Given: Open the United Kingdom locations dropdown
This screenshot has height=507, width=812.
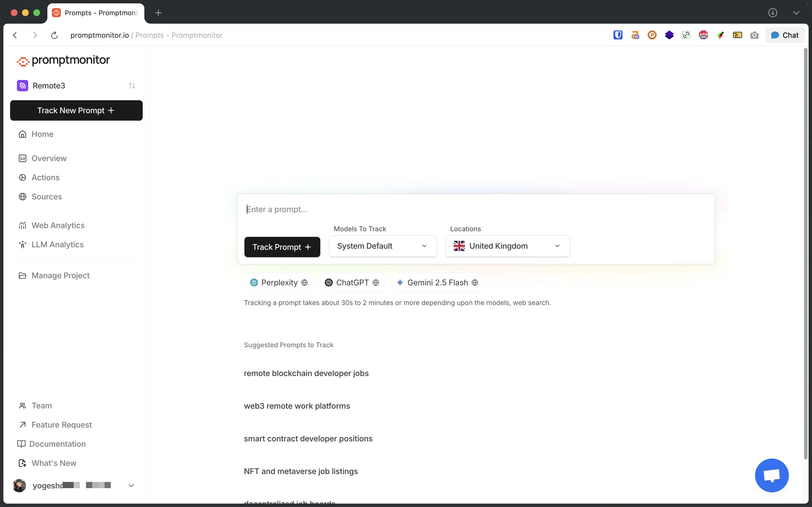Looking at the screenshot, I should point(507,246).
